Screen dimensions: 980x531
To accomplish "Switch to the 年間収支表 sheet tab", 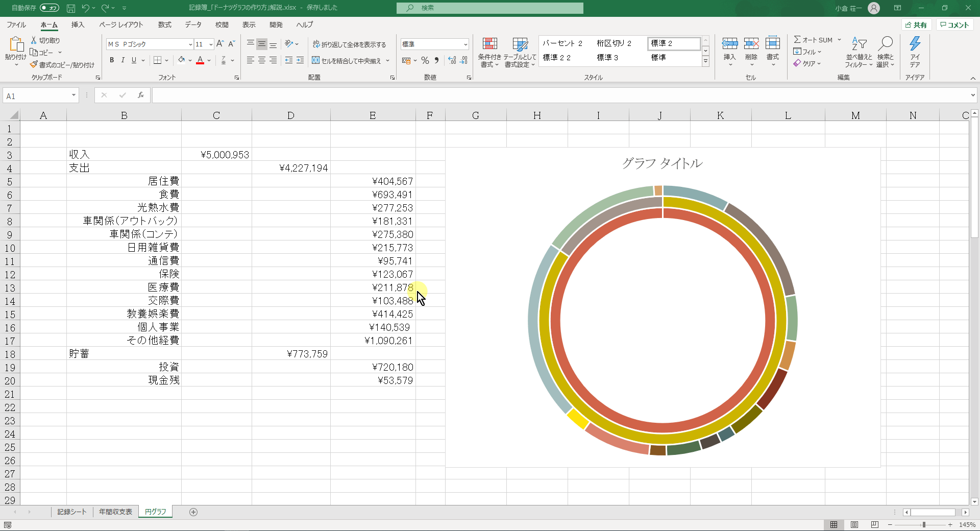I will tap(115, 512).
